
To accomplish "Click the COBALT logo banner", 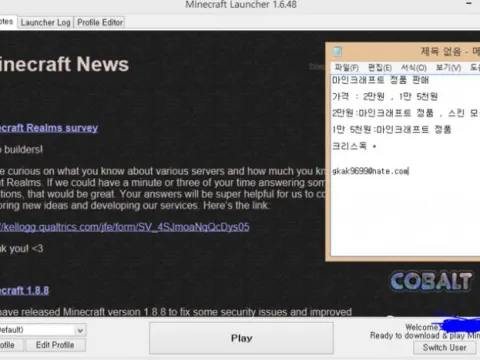I will pos(432,281).
